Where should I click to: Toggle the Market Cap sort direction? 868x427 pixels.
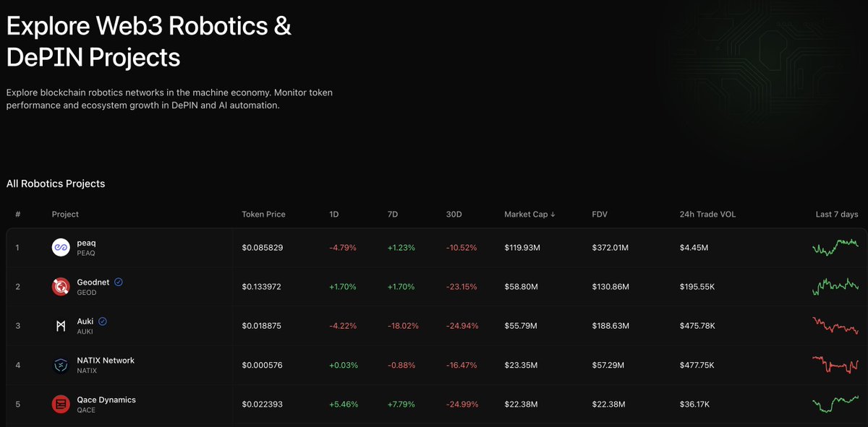529,214
